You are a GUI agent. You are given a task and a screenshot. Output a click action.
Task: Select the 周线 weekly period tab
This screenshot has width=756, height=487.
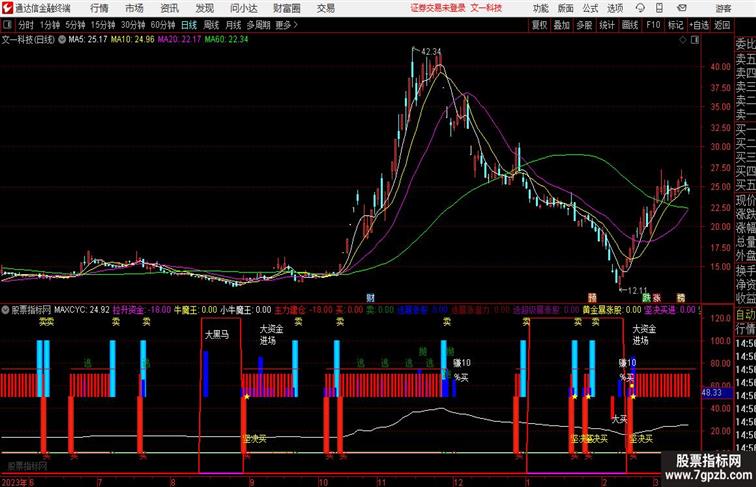211,25
